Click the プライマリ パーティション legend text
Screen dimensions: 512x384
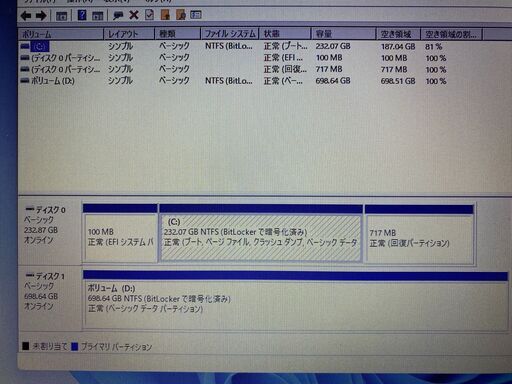116,347
